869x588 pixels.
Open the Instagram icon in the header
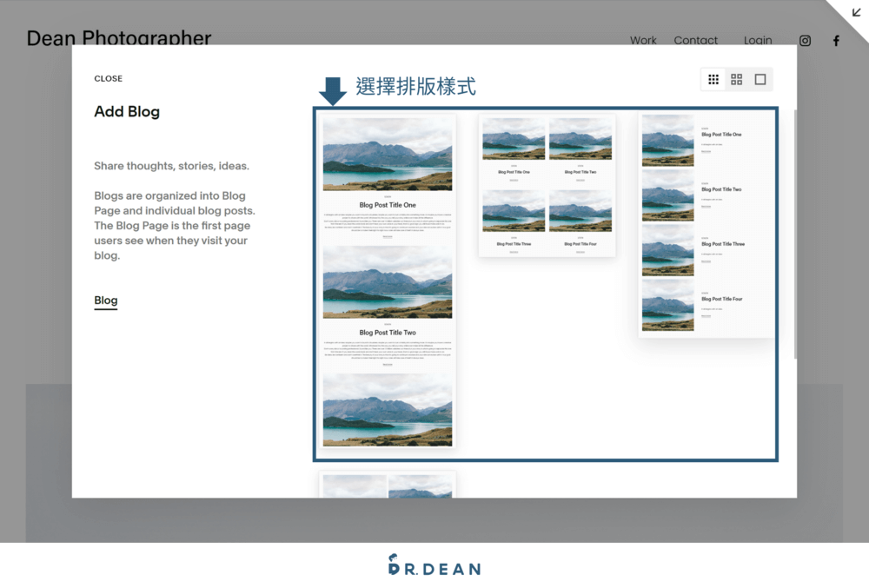(805, 40)
